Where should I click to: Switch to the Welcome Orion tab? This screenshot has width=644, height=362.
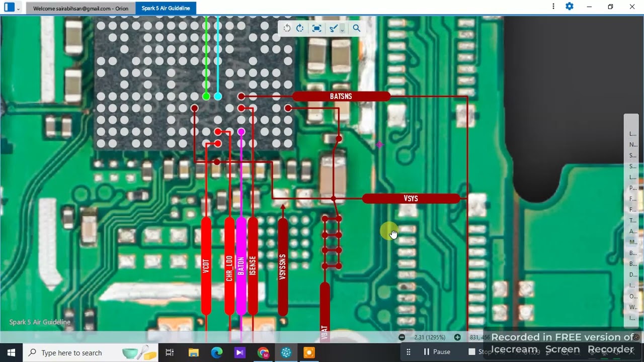80,8
